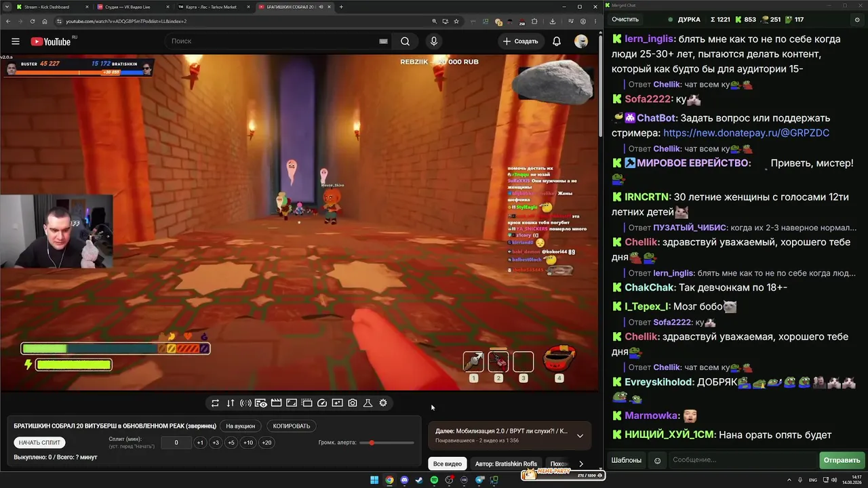Click the broadcast signal icon in toolbar
Image resolution: width=868 pixels, height=488 pixels.
tap(245, 403)
